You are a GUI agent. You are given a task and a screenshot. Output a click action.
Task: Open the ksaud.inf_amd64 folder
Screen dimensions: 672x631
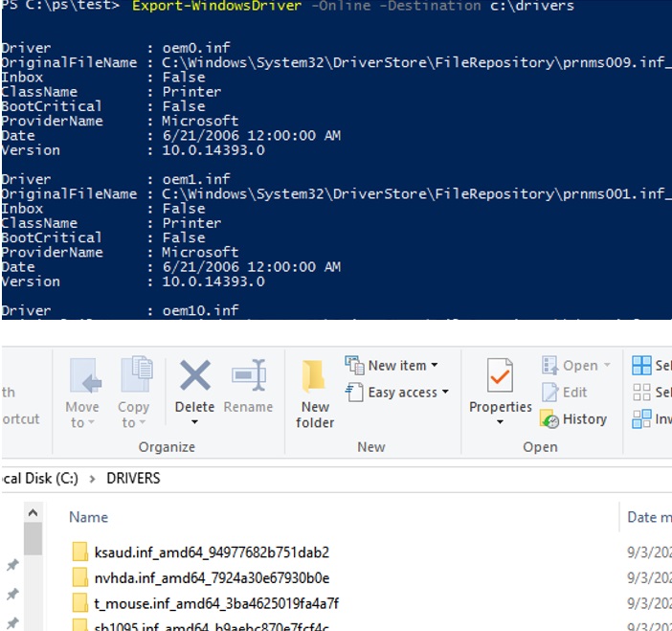tap(211, 552)
